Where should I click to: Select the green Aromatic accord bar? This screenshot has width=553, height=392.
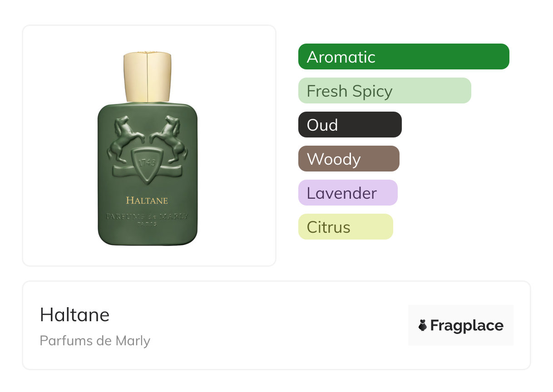404,57
